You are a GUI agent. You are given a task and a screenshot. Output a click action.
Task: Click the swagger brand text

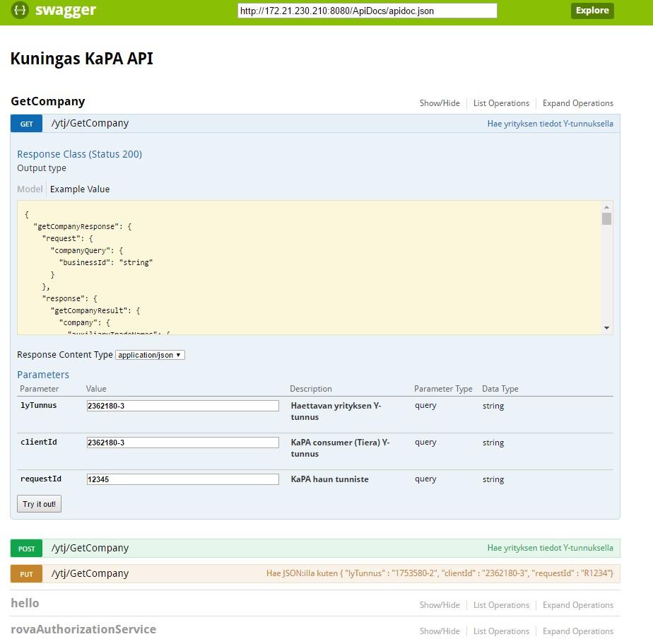(x=66, y=10)
